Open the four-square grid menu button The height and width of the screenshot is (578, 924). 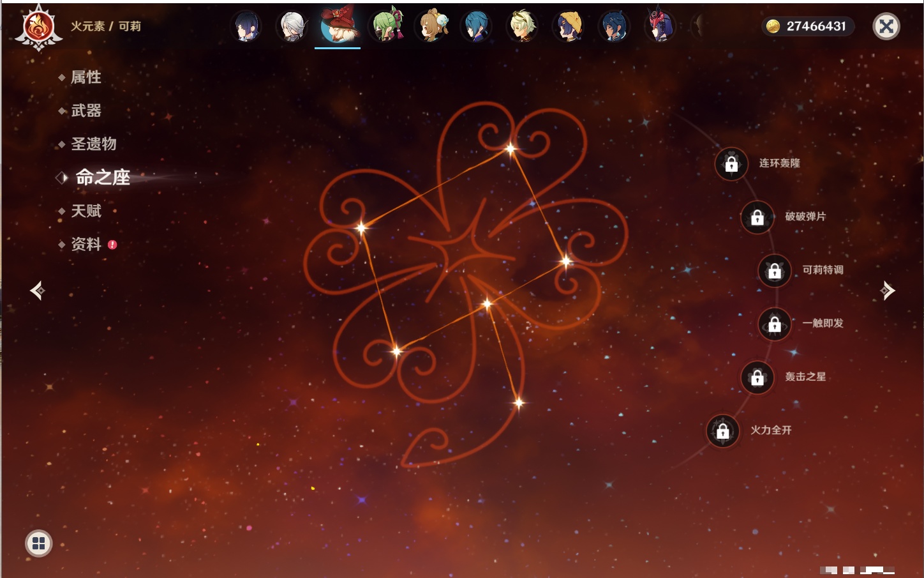(38, 544)
